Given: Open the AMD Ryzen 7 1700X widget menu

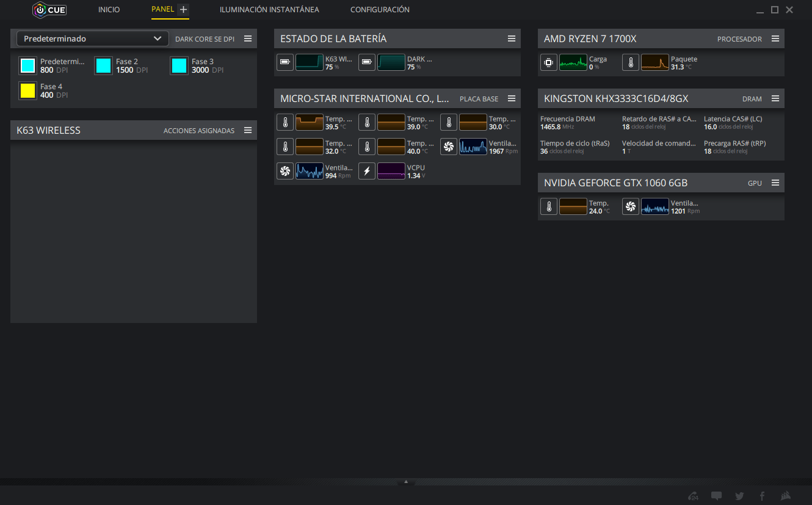Looking at the screenshot, I should [775, 38].
